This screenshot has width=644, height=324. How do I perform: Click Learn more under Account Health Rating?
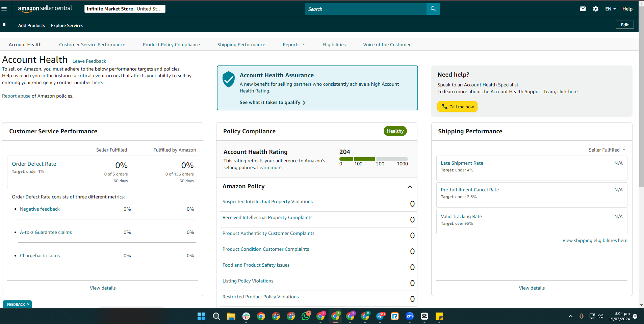(x=269, y=167)
